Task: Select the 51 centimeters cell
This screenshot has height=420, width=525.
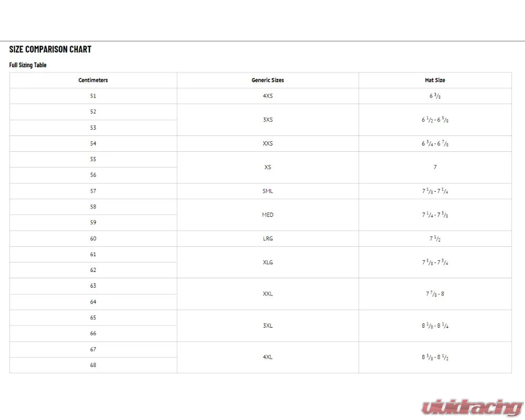Action: point(93,96)
